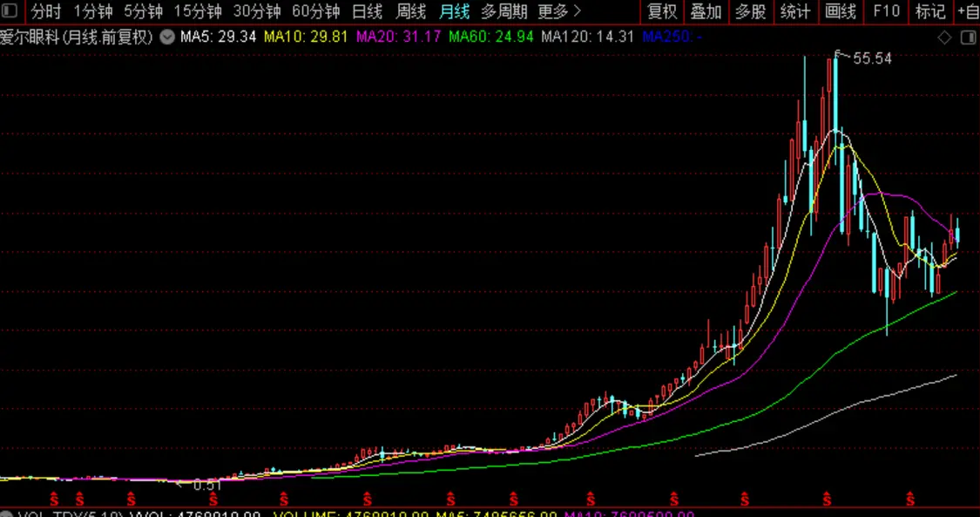This screenshot has height=517, width=980.
Task: Click the 统计 statistics button
Action: point(794,11)
